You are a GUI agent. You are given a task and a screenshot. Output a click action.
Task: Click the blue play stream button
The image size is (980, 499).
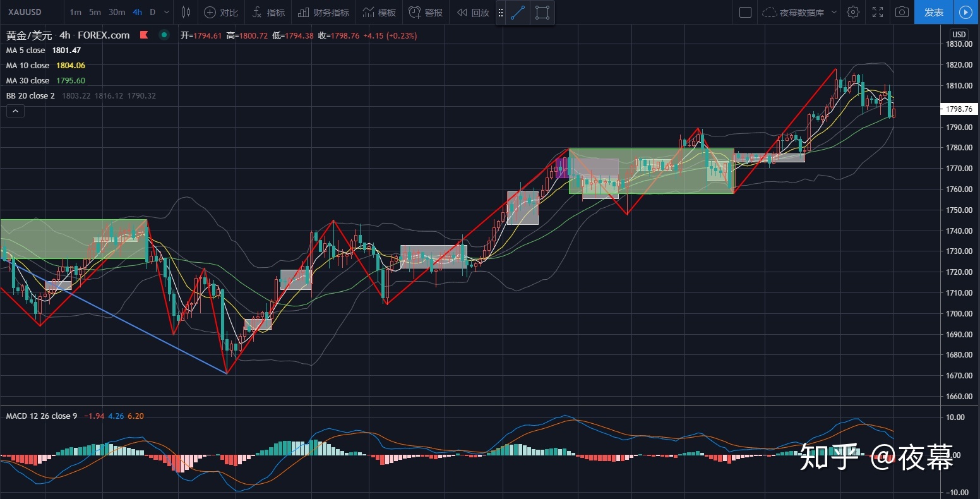[x=965, y=12]
